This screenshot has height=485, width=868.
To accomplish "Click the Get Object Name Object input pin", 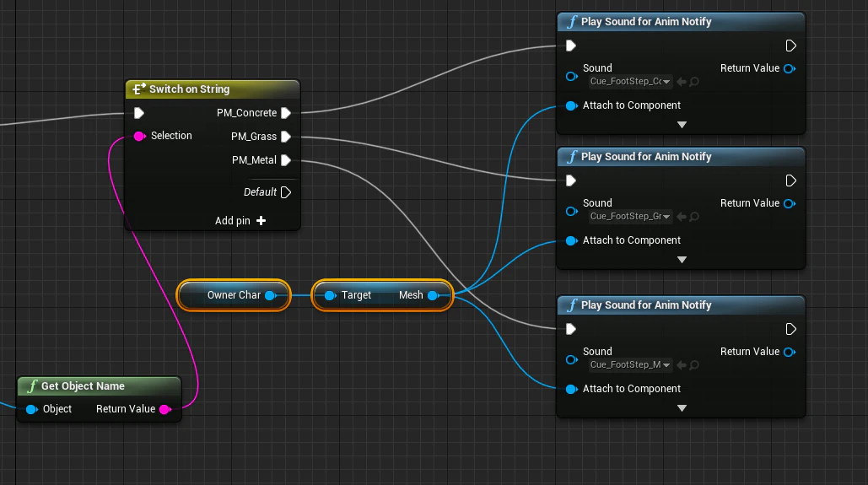I will (x=31, y=409).
